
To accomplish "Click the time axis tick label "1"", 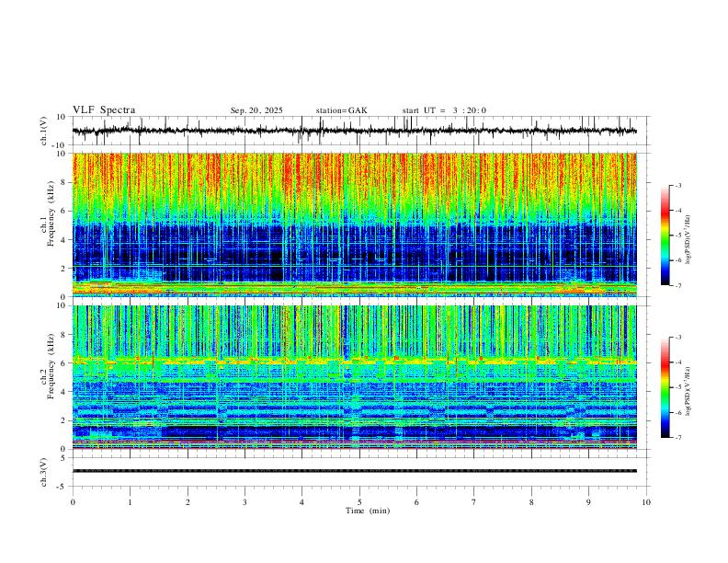I will pyautogui.click(x=130, y=502).
